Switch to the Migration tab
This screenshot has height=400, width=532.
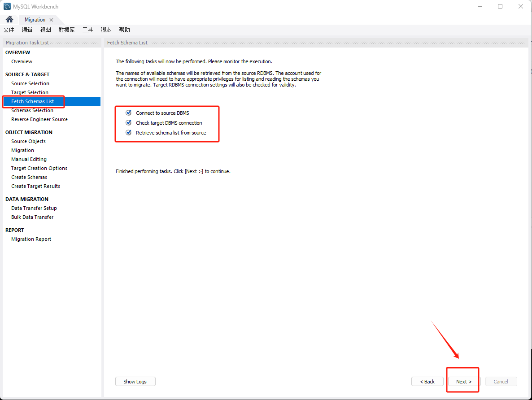pyautogui.click(x=35, y=20)
